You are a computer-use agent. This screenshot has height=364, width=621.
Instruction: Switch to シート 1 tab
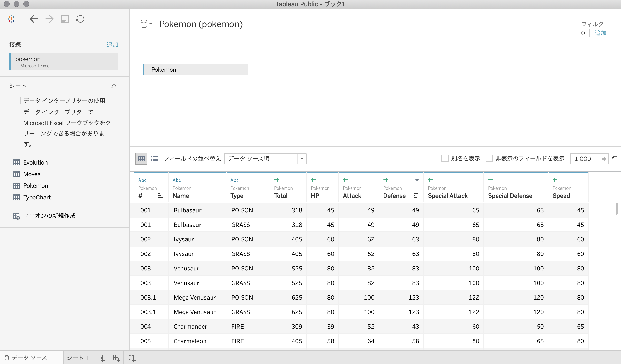tap(78, 358)
